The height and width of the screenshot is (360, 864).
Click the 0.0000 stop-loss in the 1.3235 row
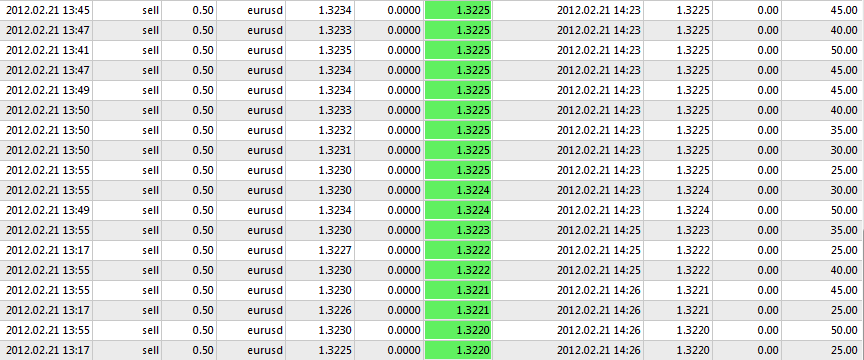pos(404,51)
